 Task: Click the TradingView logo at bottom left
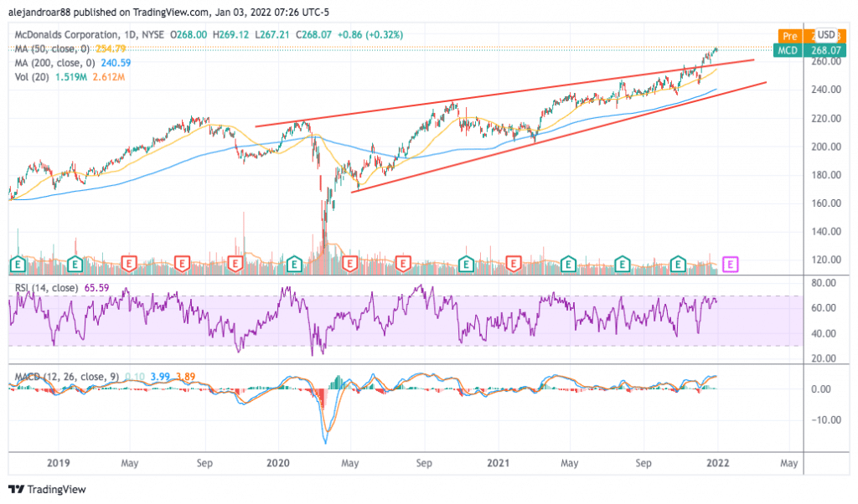[x=48, y=489]
